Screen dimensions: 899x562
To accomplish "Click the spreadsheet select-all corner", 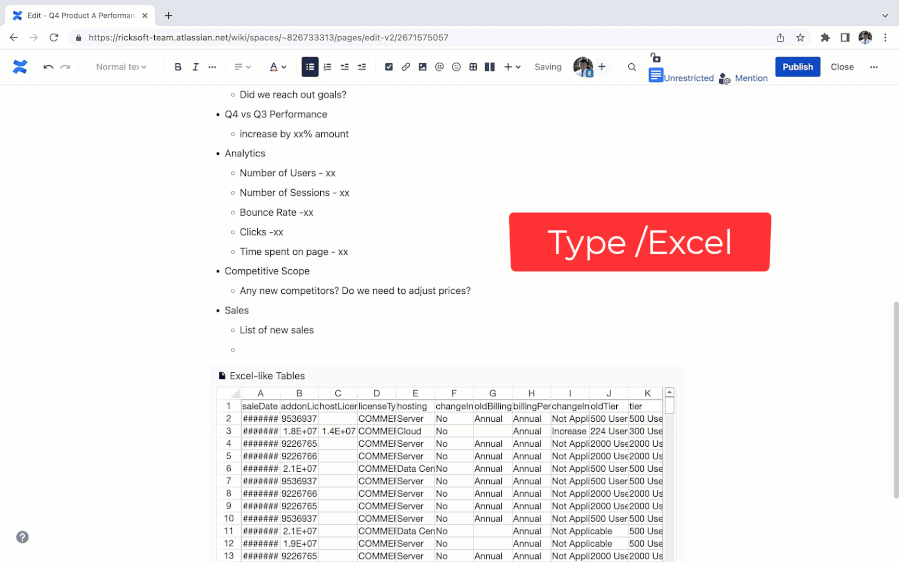I will click(229, 393).
